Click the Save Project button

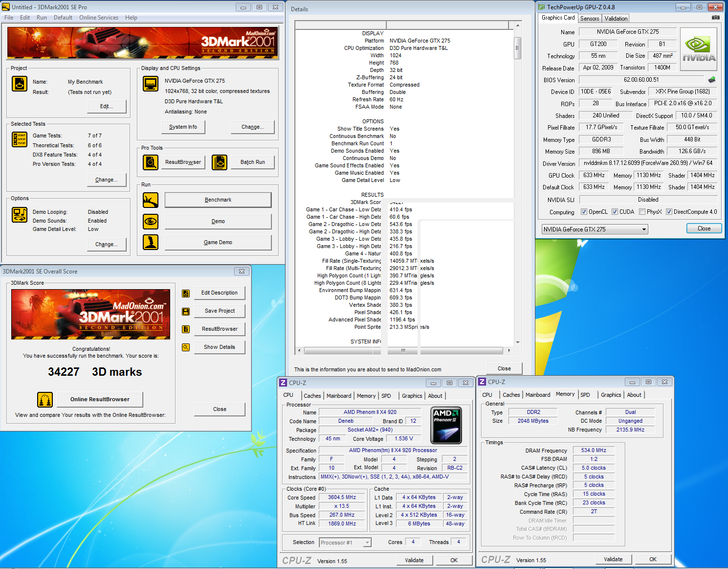pyautogui.click(x=220, y=311)
